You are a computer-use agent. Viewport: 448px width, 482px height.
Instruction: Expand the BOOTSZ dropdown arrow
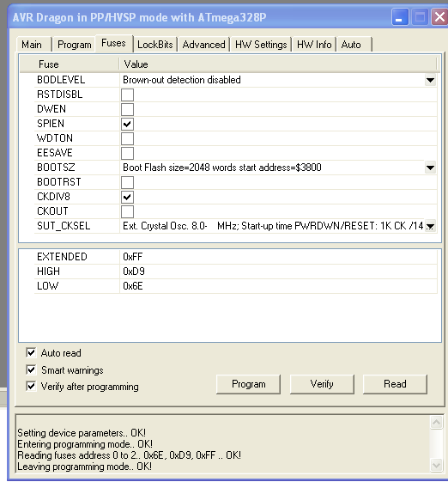click(x=430, y=168)
